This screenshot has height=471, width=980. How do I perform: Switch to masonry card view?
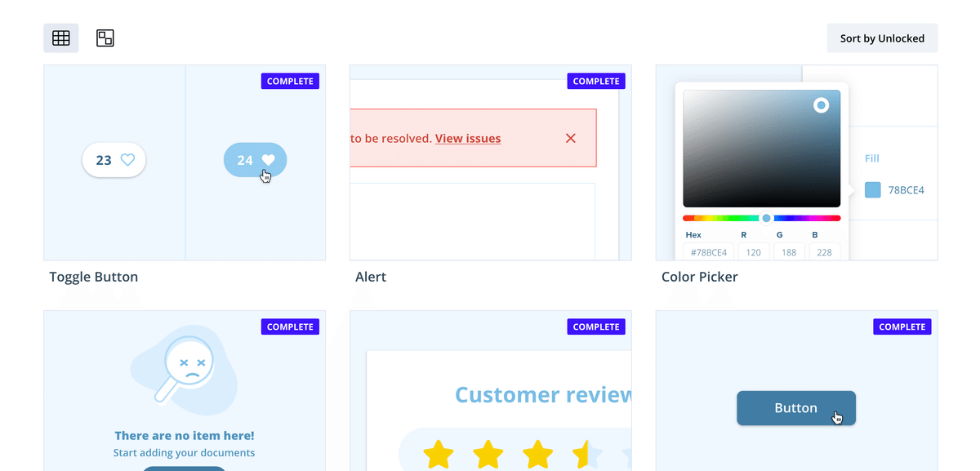(105, 38)
